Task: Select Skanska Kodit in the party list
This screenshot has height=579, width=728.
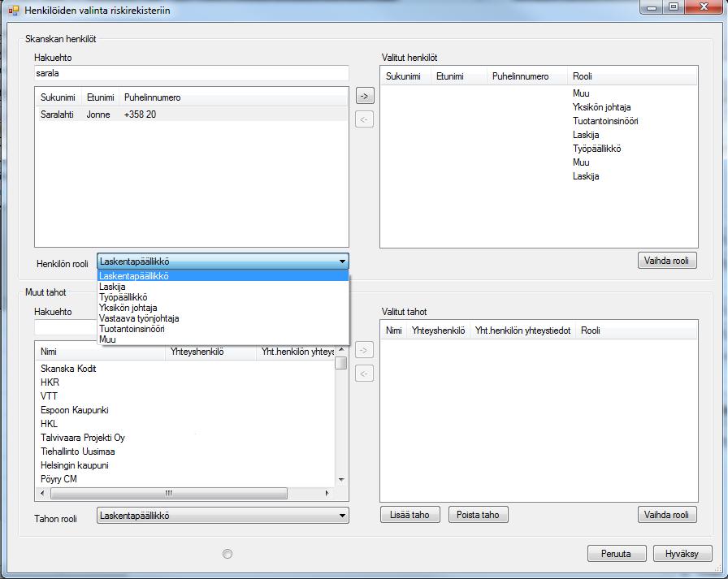Action: point(184,369)
